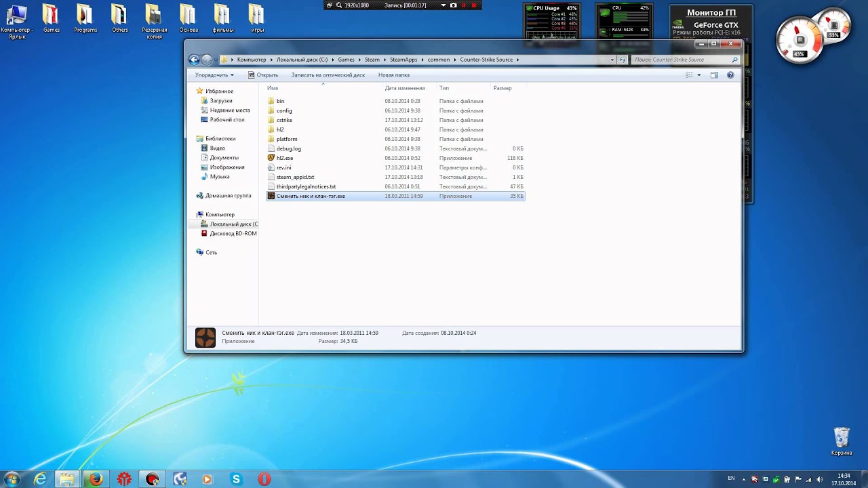Open the Games desktop folder
This screenshot has width=868, height=488.
(51, 18)
